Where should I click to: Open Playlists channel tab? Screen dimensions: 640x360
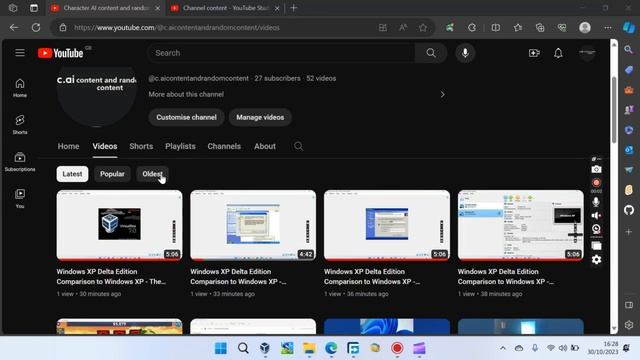(180, 146)
